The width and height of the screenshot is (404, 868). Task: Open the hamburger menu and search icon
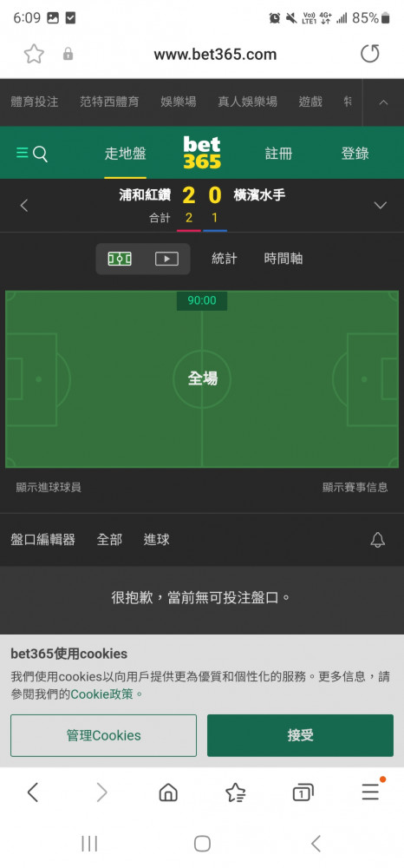point(32,154)
